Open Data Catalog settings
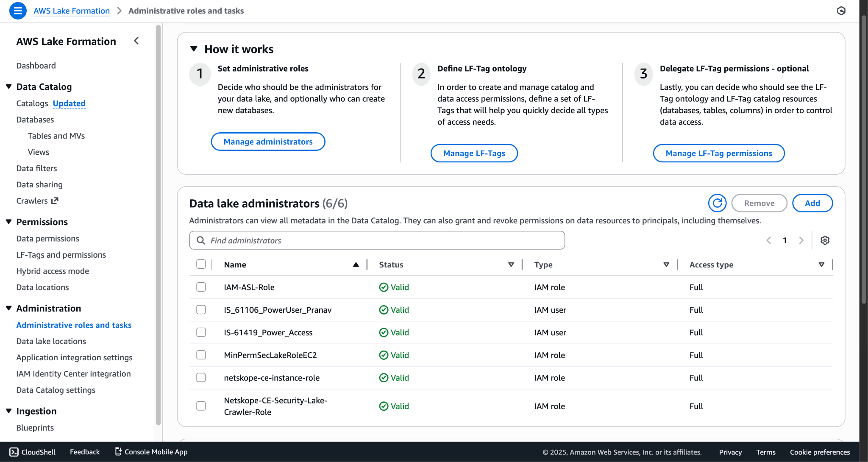 pos(56,390)
